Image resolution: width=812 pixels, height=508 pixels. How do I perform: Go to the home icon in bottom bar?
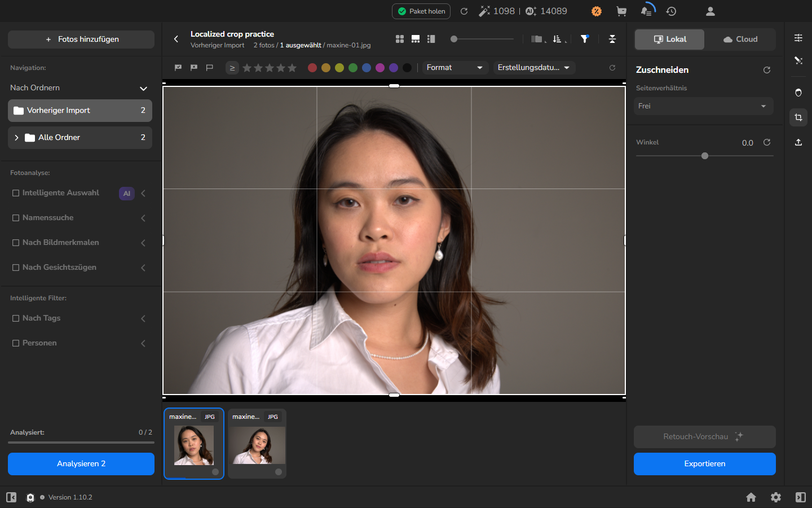point(751,497)
